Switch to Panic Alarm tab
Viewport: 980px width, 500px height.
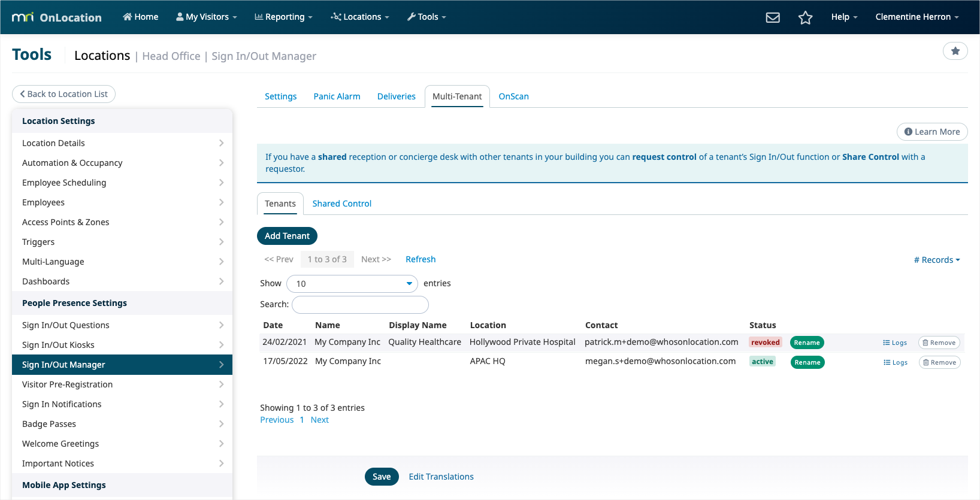tap(337, 96)
